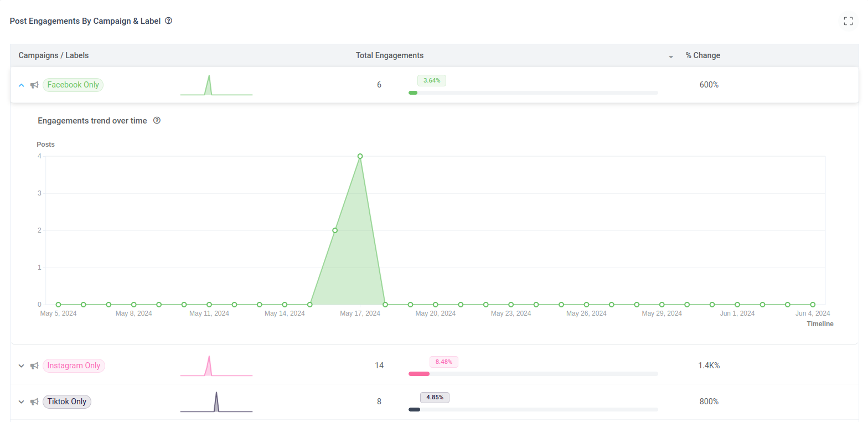Click the 3.64% percentage badge
Viewport: 868px width, 422px height.
432,80
